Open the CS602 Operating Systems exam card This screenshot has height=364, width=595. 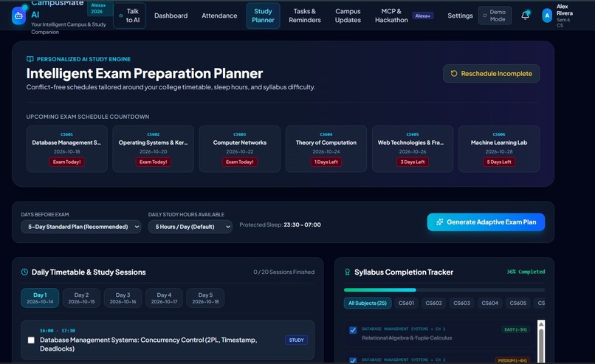154,149
